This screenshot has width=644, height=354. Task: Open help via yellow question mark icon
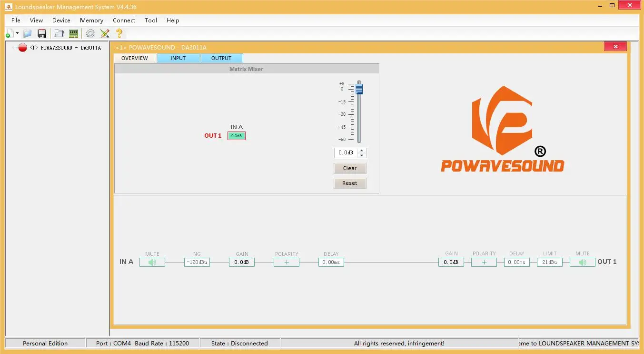click(119, 33)
